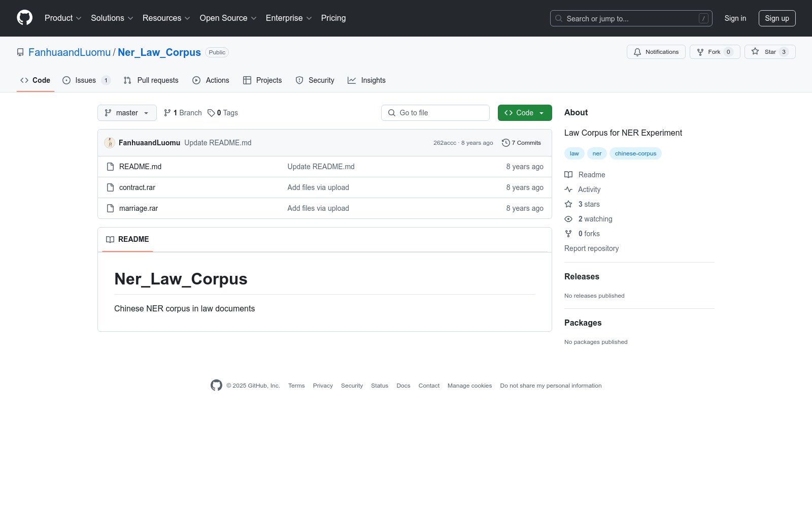Image resolution: width=812 pixels, height=508 pixels.
Task: Click the tag icon next to Tags
Action: pyautogui.click(x=211, y=113)
